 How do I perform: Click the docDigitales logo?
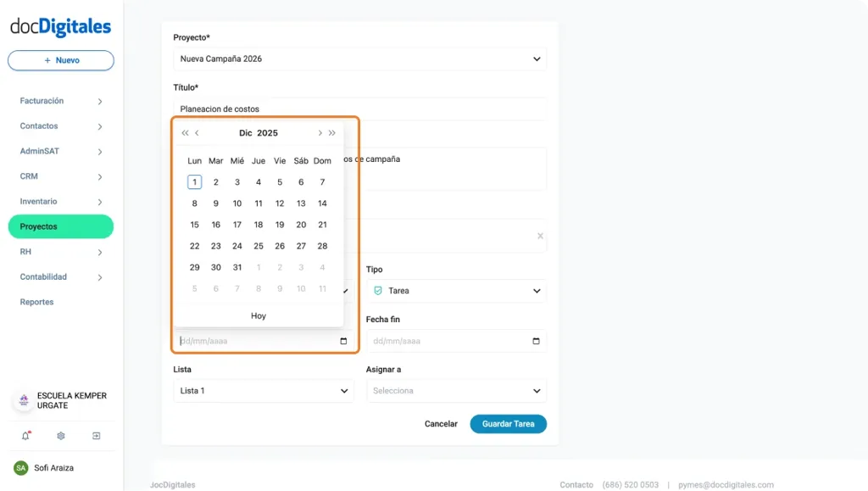click(61, 26)
